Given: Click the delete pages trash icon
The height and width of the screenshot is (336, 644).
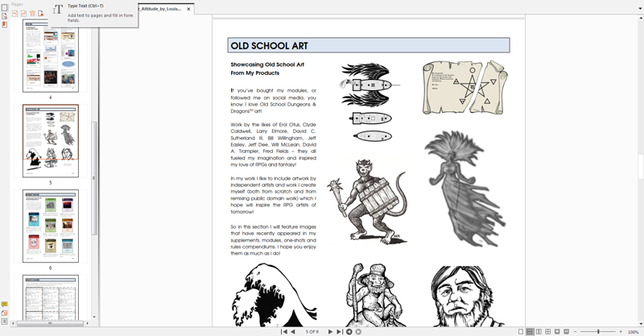Looking at the screenshot, I should pyautogui.click(x=32, y=14).
